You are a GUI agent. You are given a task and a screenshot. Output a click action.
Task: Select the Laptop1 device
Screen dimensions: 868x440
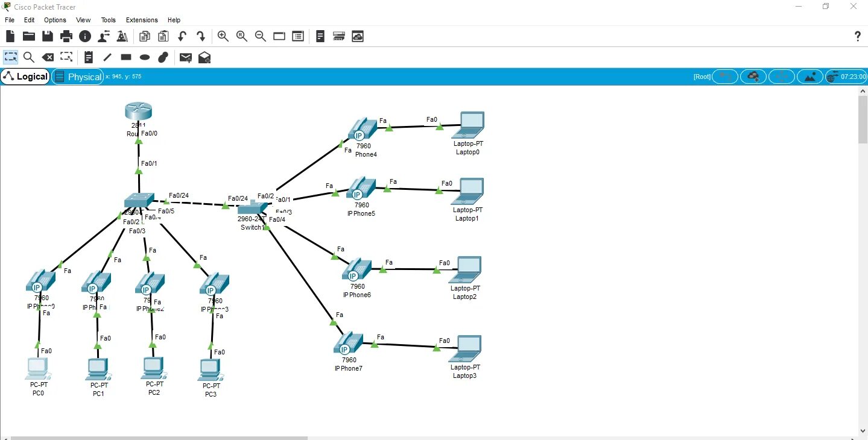[469, 192]
